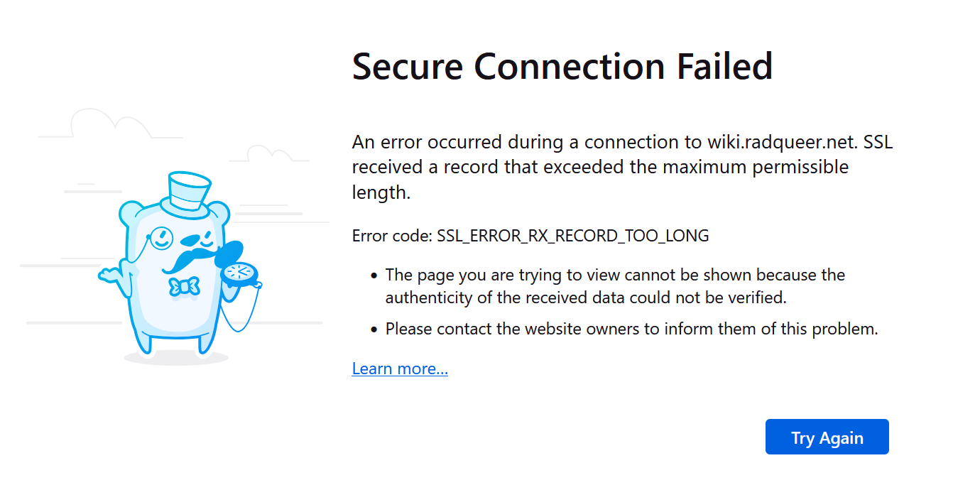Click the pocket watch in mascot's hand
Image resolution: width=980 pixels, height=485 pixels.
[x=238, y=273]
